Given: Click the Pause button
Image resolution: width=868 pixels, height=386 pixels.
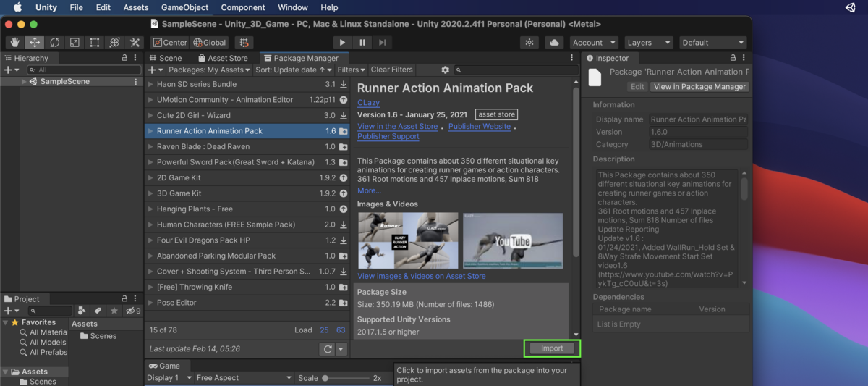Looking at the screenshot, I should point(362,43).
